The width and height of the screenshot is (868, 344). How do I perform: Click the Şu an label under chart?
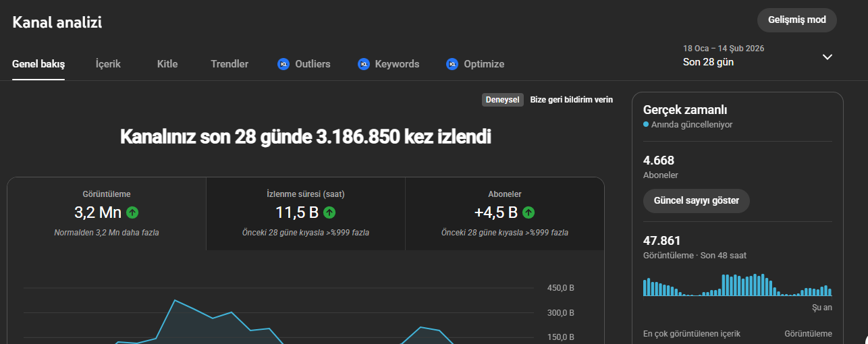click(822, 308)
